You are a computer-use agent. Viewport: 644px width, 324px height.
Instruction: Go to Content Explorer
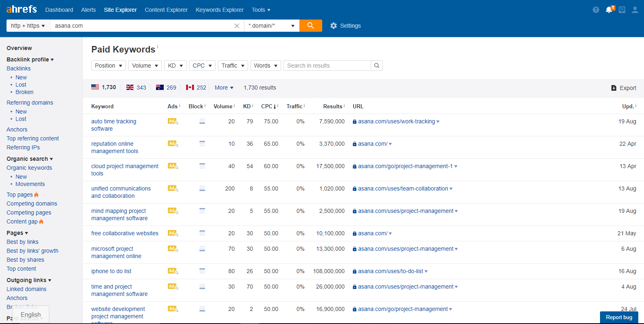click(x=166, y=10)
